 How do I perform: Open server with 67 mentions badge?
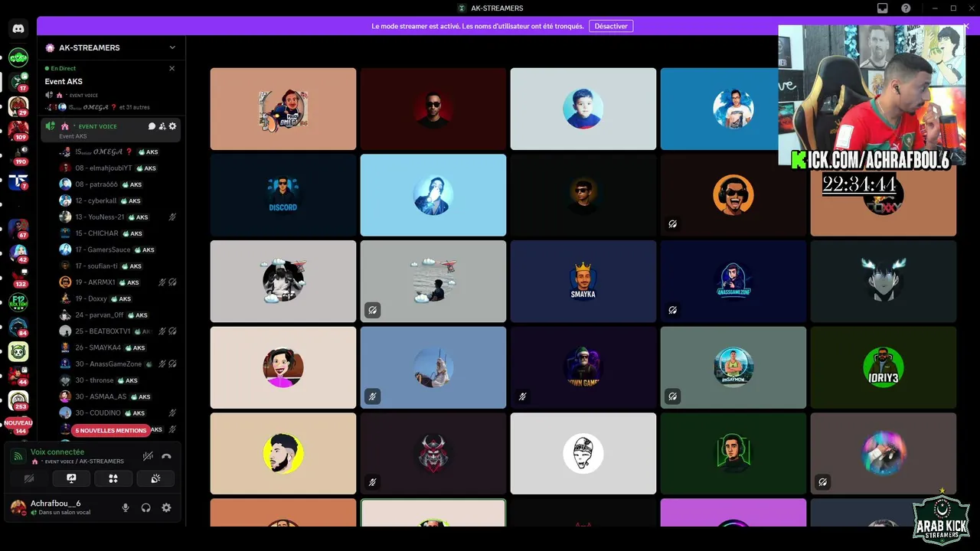(18, 229)
